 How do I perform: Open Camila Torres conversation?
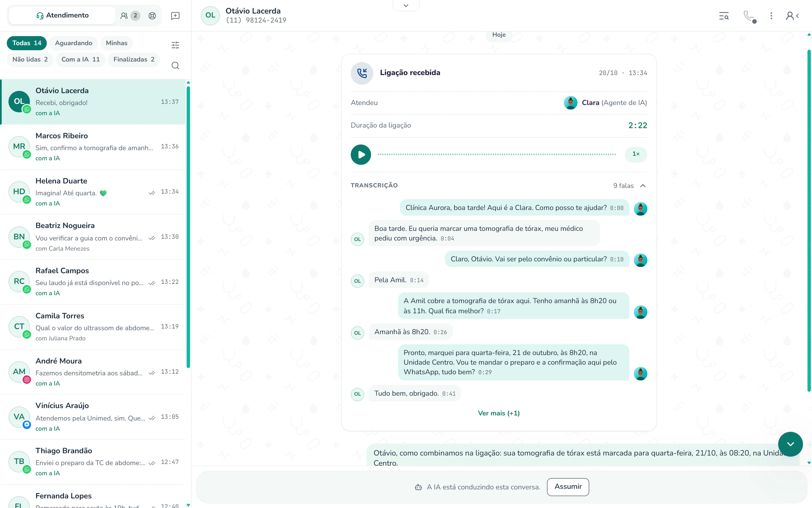tap(93, 327)
